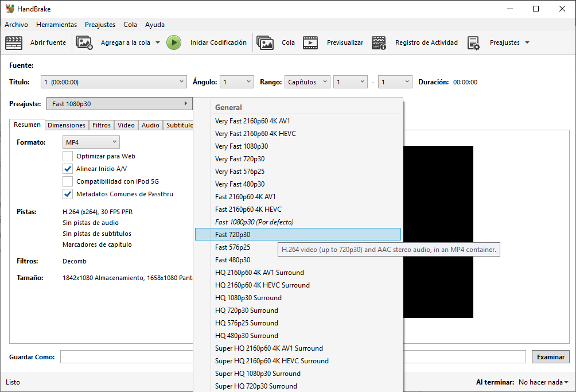Open the Al terminar dropdown
This screenshot has width=576, height=392.
tap(543, 382)
